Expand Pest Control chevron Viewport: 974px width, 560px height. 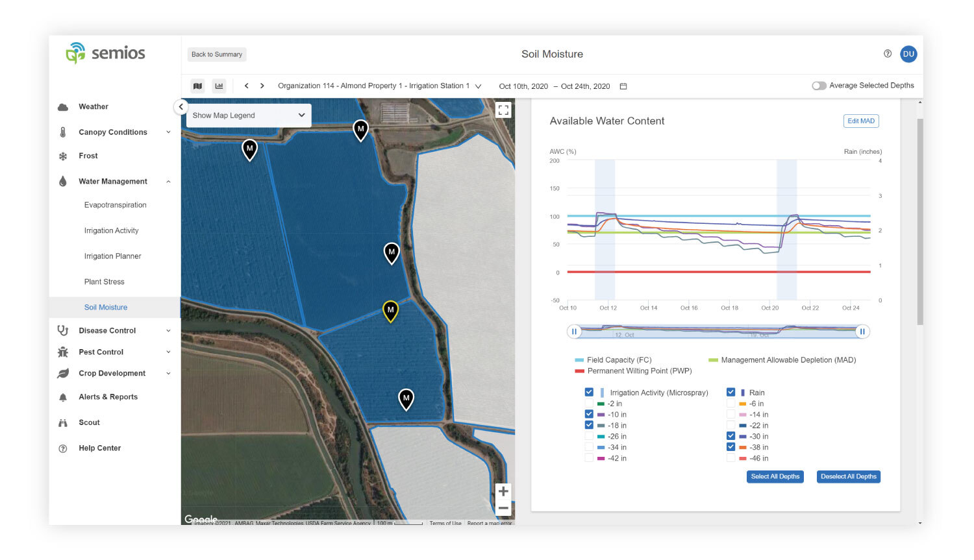pyautogui.click(x=168, y=352)
